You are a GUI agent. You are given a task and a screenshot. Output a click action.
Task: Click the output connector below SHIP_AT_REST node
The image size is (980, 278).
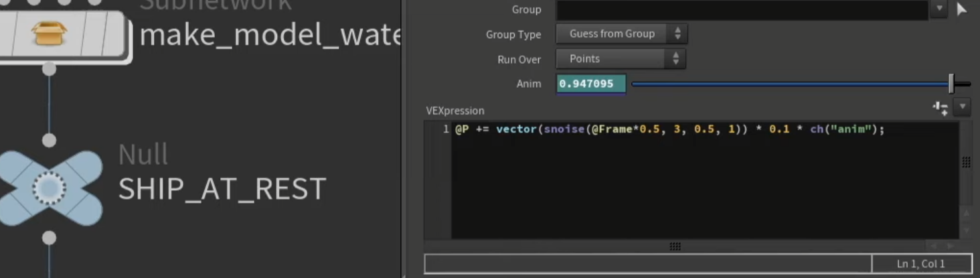[x=49, y=238]
